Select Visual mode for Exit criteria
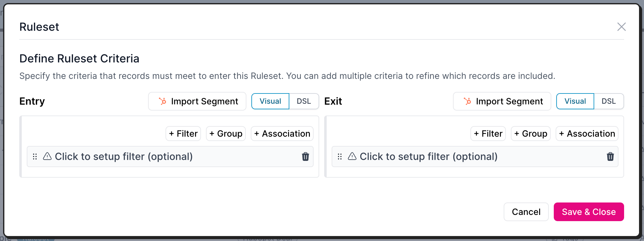Viewport: 644px width, 241px height. [575, 101]
